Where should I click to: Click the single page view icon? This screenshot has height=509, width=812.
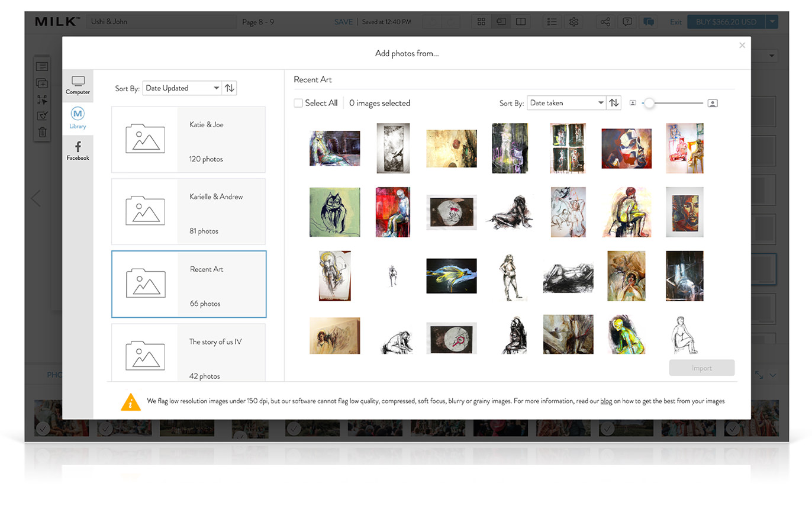[x=501, y=22]
